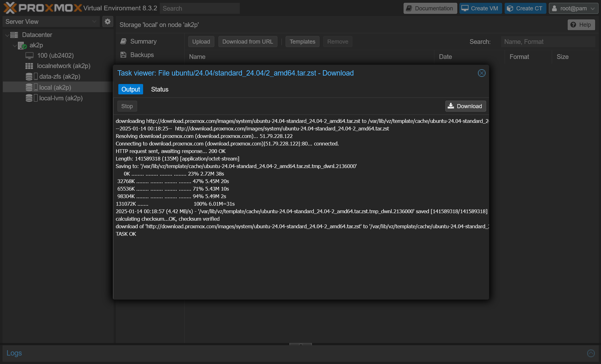Click the TASK OK line in output
601x364 pixels.
click(x=126, y=234)
